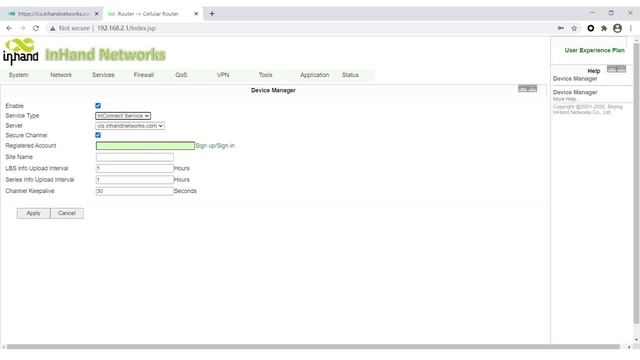The height and width of the screenshot is (360, 640).
Task: Open the Application menu
Action: coord(314,75)
